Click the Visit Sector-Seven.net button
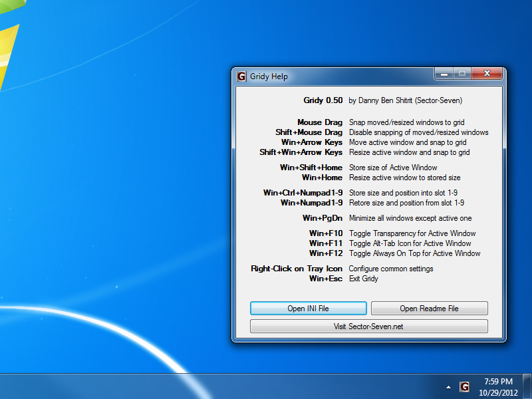The image size is (532, 399). [x=368, y=327]
